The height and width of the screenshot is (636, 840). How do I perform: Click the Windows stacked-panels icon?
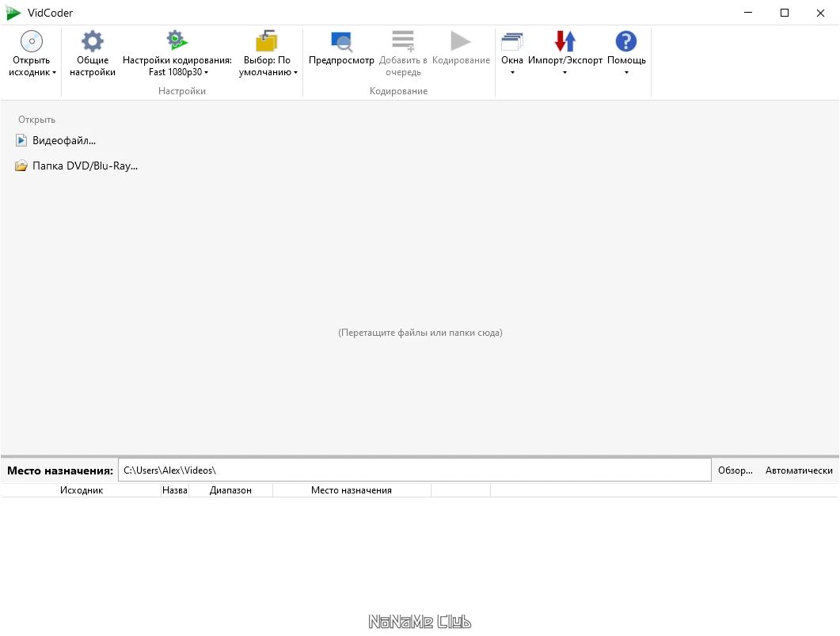[x=512, y=41]
